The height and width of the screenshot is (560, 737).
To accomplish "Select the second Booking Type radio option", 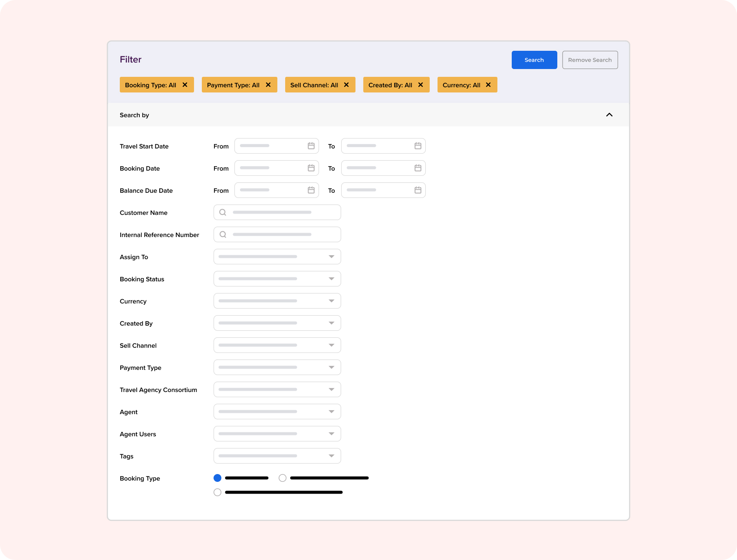I will tap(283, 478).
